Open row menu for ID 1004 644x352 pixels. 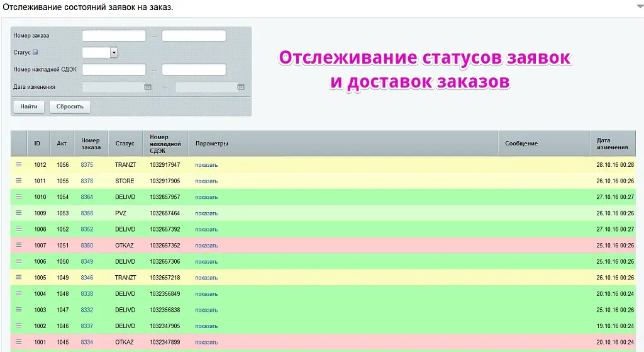(18, 293)
